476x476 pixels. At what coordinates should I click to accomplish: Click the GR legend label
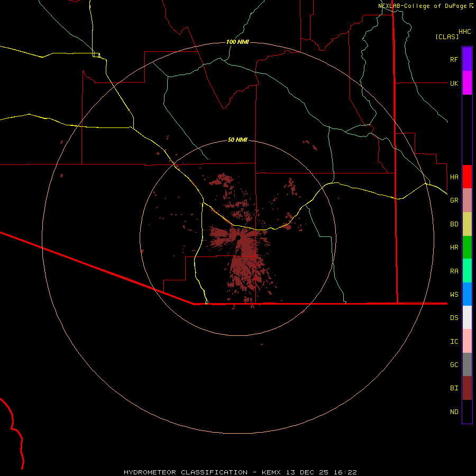pos(454,200)
